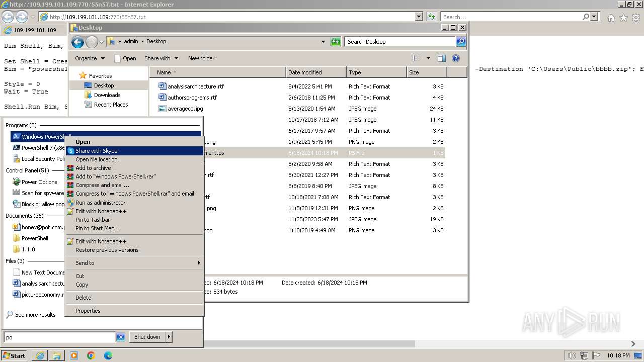Image resolution: width=644 pixels, height=362 pixels.
Task: Click the Explorer back navigation button
Action: tap(77, 42)
